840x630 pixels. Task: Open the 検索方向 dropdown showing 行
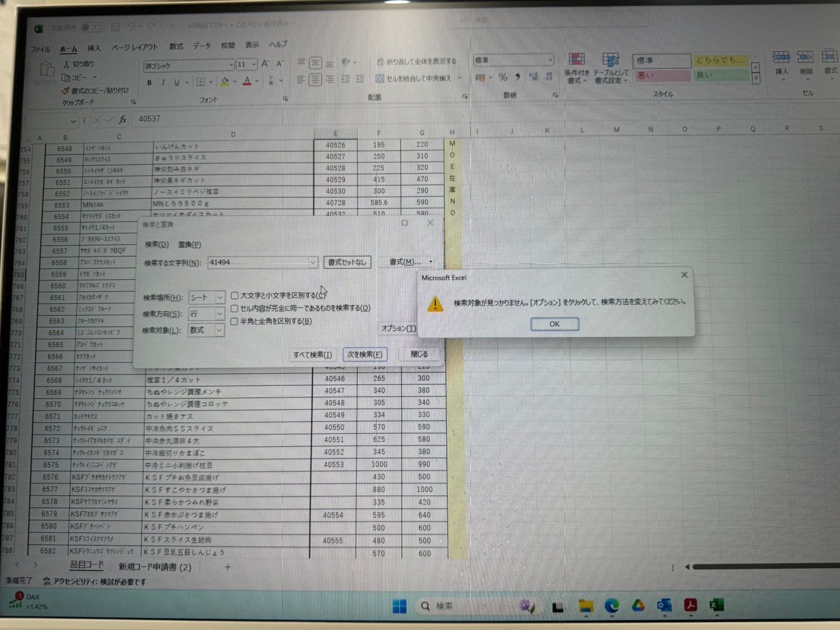coord(219,314)
